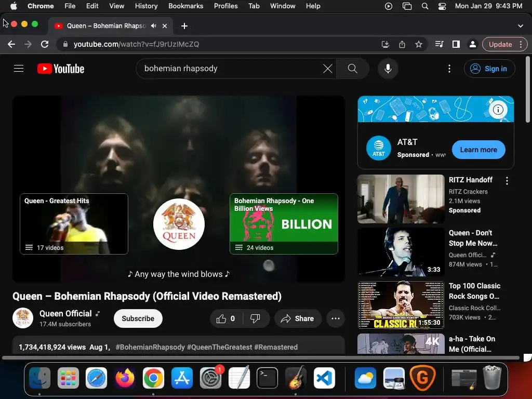
Task: Clear the search box with X icon
Action: pos(327,69)
